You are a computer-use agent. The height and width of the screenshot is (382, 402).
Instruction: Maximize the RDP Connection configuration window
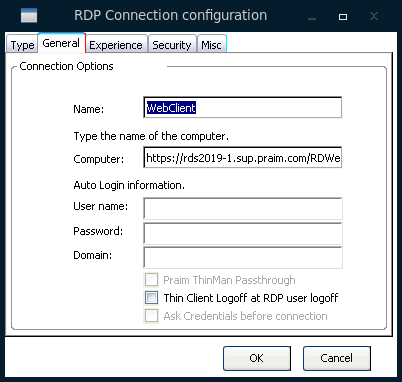(343, 16)
